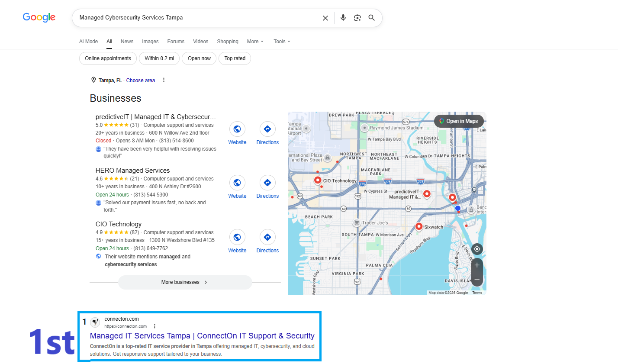The image size is (618, 364).
Task: Zoom in on the map
Action: coord(477,265)
